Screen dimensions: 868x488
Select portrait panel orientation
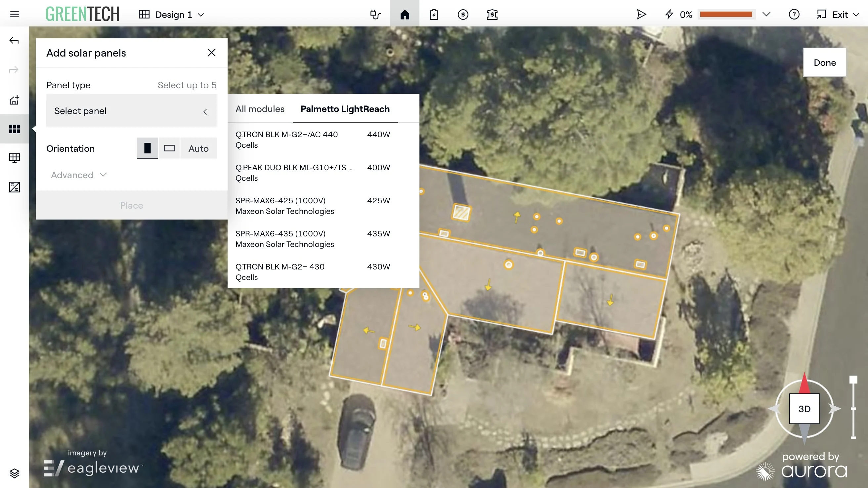147,148
